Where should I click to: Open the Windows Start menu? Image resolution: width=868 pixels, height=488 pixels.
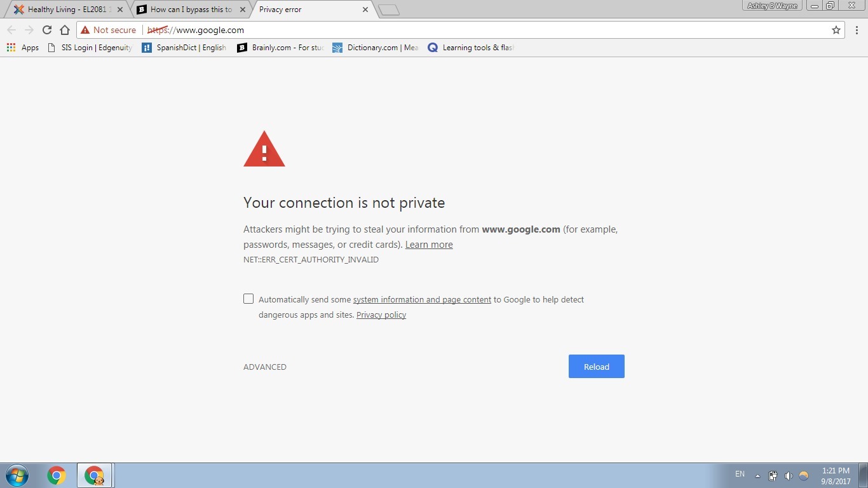click(17, 475)
